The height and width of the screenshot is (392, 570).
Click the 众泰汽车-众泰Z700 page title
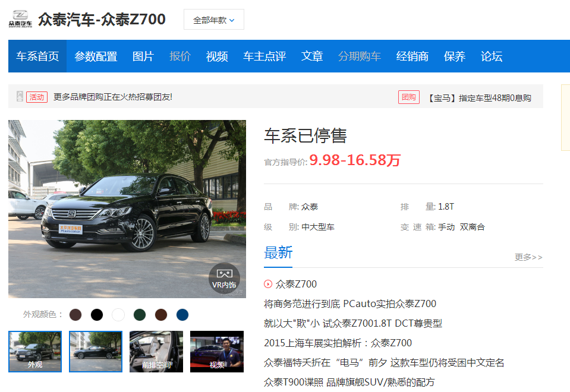[x=102, y=19]
